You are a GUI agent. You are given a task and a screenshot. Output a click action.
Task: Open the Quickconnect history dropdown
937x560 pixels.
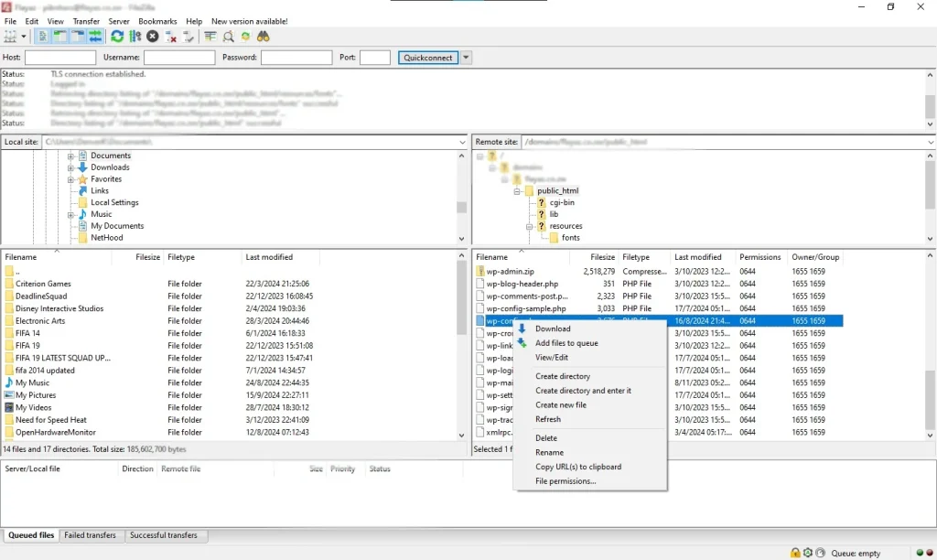point(465,57)
